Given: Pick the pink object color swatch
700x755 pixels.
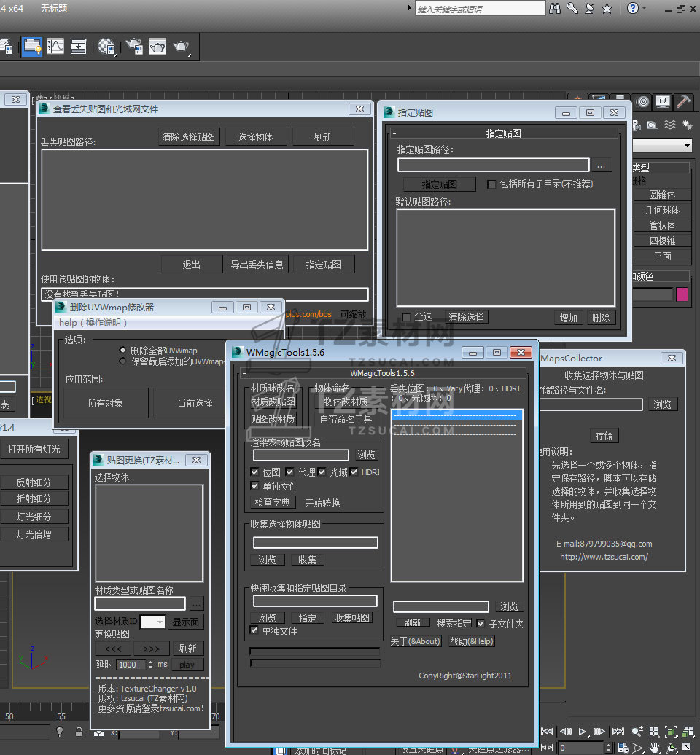Looking at the screenshot, I should pos(682,294).
